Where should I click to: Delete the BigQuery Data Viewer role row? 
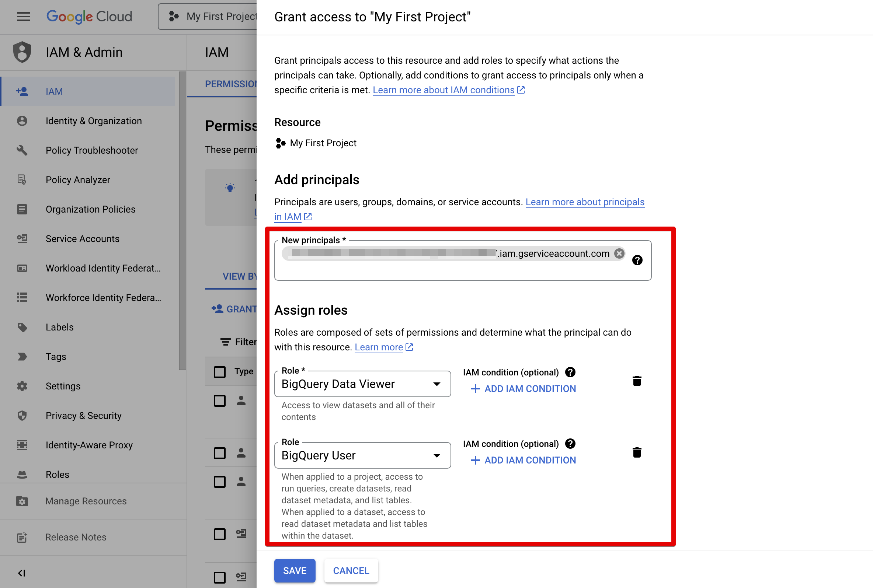[637, 381]
